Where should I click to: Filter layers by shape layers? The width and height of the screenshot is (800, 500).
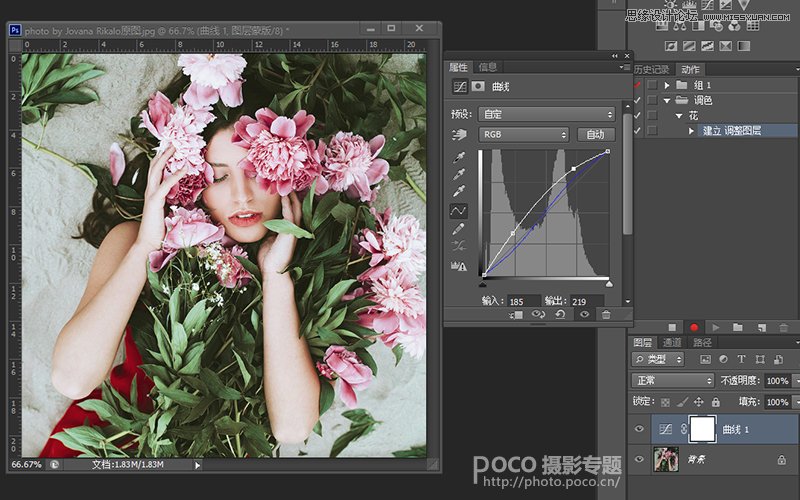760,359
